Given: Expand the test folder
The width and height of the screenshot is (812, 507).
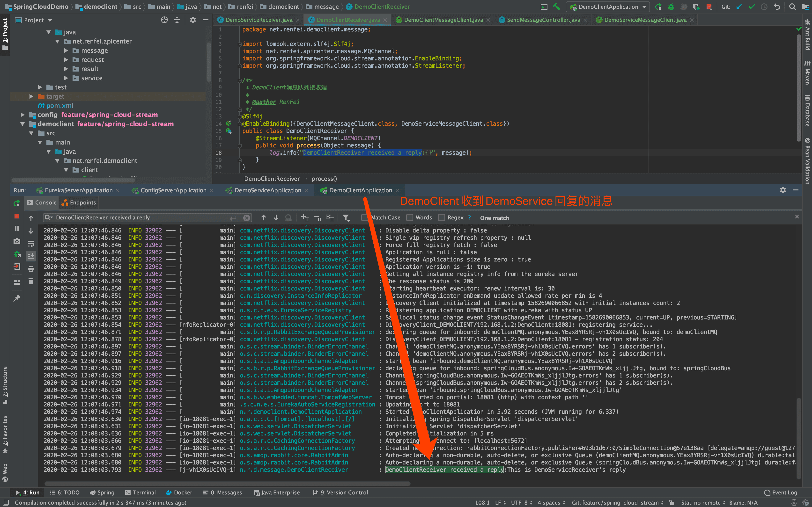Looking at the screenshot, I should (40, 87).
